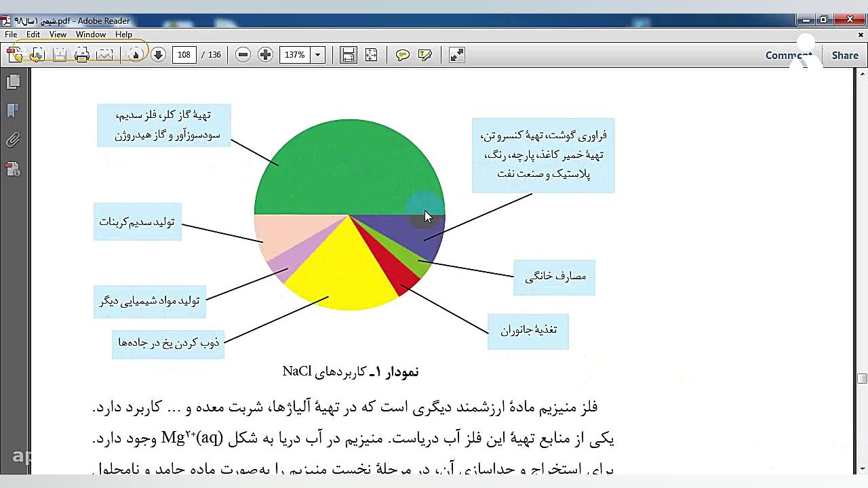Click the Print icon
The width and height of the screenshot is (868, 488).
[x=81, y=54]
